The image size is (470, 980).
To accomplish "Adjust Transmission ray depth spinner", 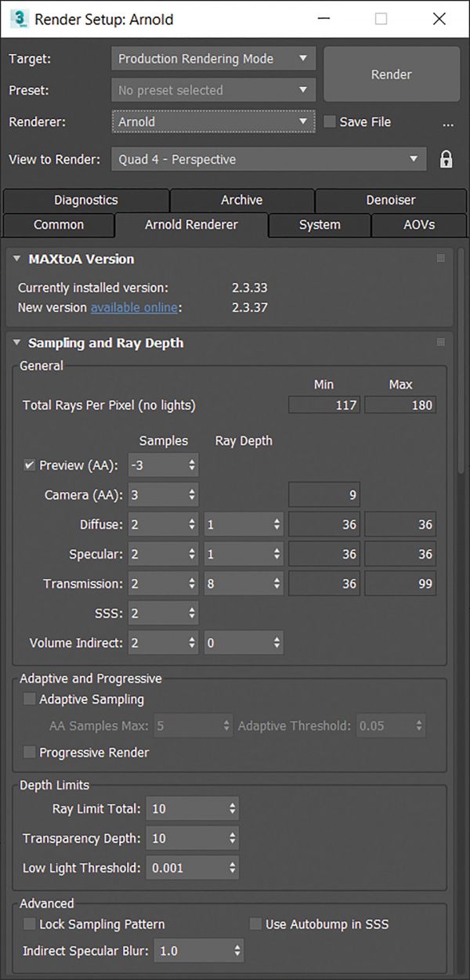I will 277,584.
